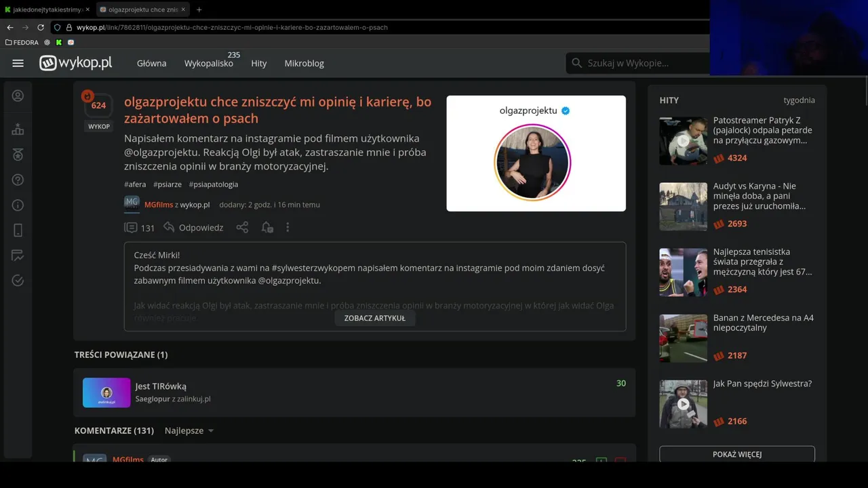Open the three-dot more options menu
Image resolution: width=868 pixels, height=488 pixels.
288,228
